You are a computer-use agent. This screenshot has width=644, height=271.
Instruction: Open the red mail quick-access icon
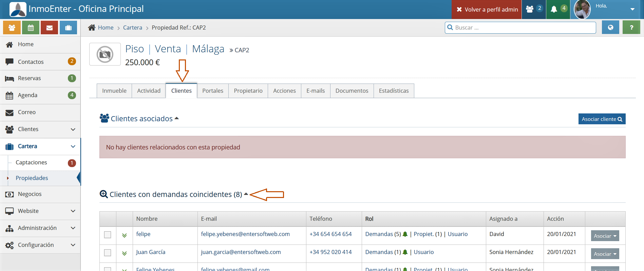[x=50, y=28]
